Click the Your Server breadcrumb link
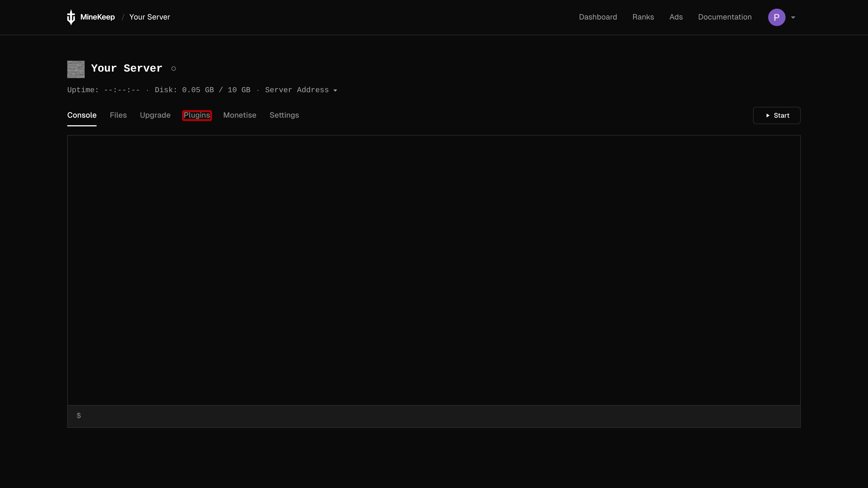The image size is (868, 488). (150, 17)
